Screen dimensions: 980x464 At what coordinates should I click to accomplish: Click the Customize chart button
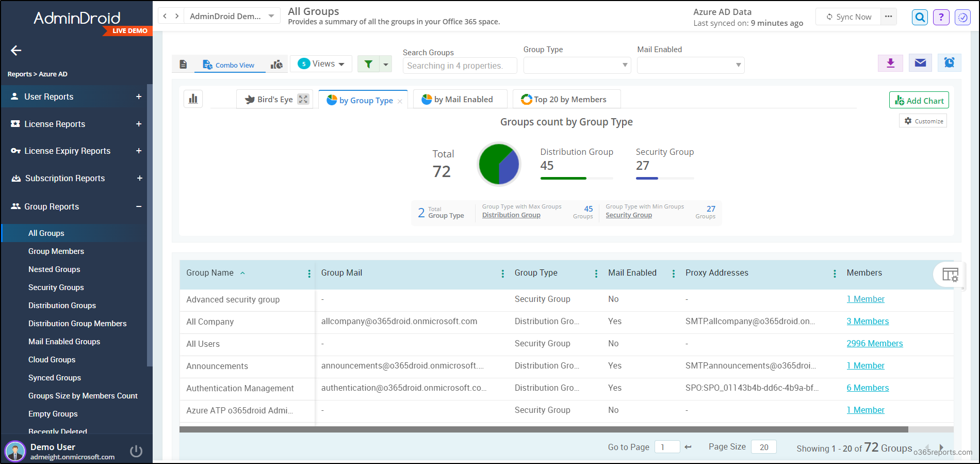pos(923,121)
